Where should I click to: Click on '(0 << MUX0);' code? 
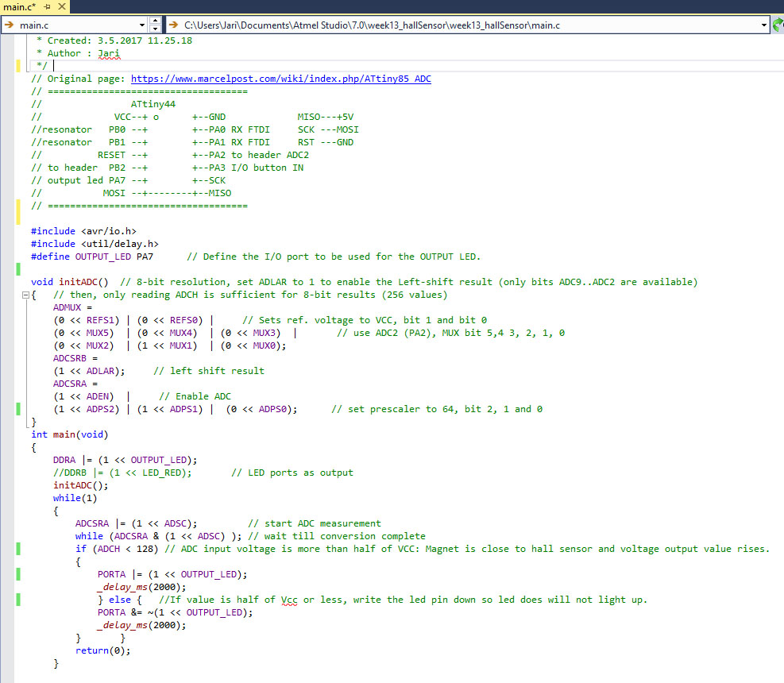253,345
